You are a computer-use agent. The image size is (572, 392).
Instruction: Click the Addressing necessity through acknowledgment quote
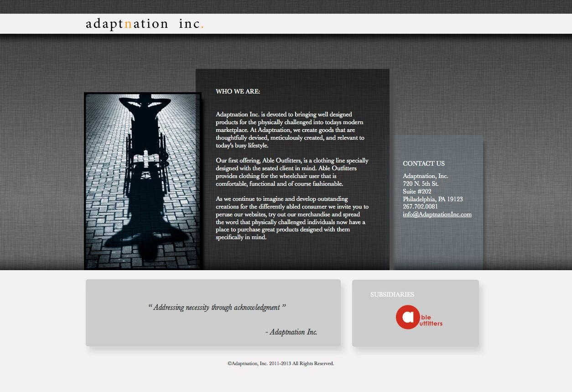pyautogui.click(x=217, y=307)
